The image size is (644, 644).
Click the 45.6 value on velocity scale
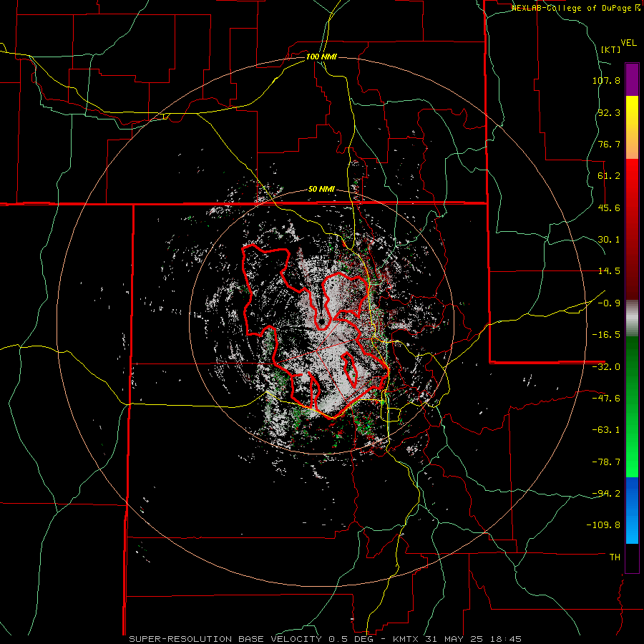click(x=609, y=208)
